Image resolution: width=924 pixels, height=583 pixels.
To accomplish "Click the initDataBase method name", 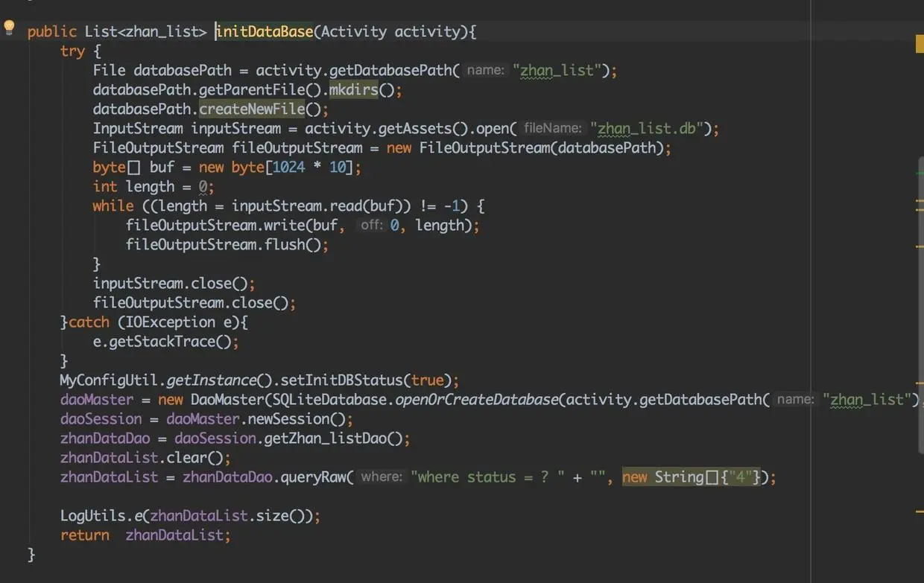I will [265, 31].
